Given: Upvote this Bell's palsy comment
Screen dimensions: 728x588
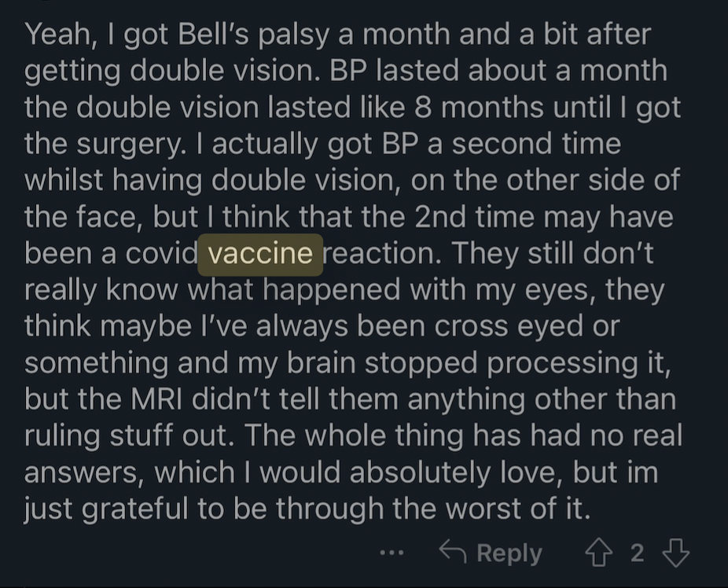Looking at the screenshot, I should tap(599, 553).
